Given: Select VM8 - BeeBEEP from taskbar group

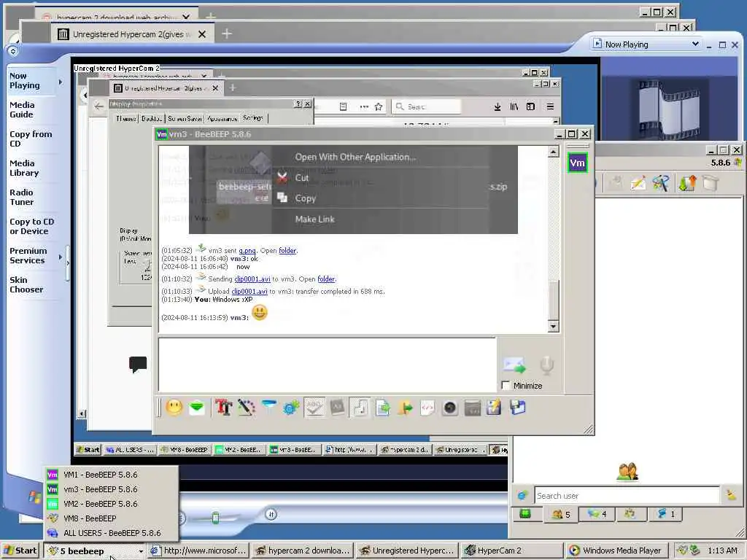Looking at the screenshot, I should point(112,518).
